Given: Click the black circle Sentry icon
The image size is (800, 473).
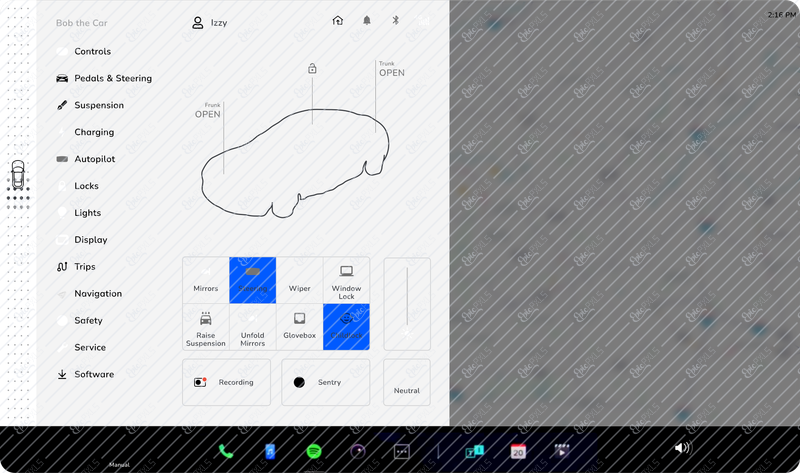Looking at the screenshot, I should coord(299,382).
